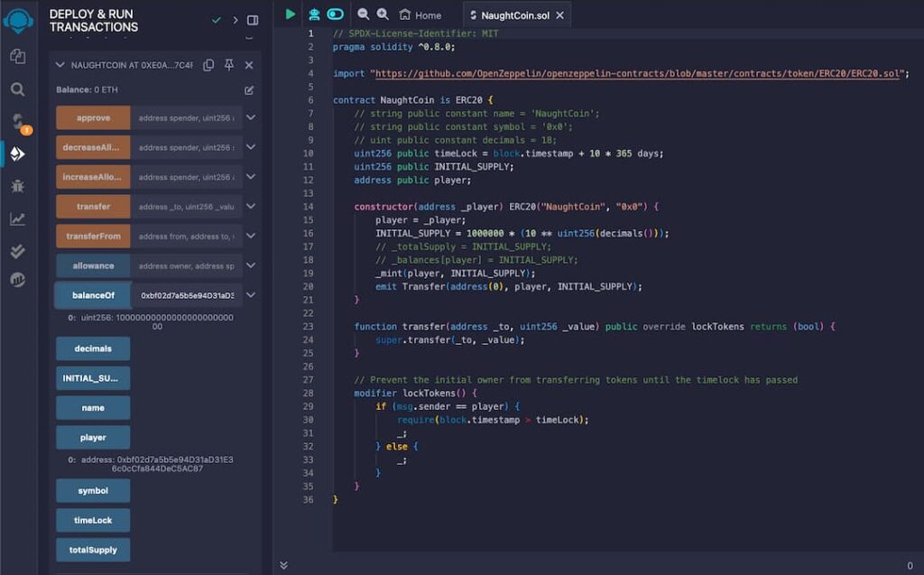Click the increaseAllowance function button
This screenshot has height=575, width=924.
pos(93,177)
